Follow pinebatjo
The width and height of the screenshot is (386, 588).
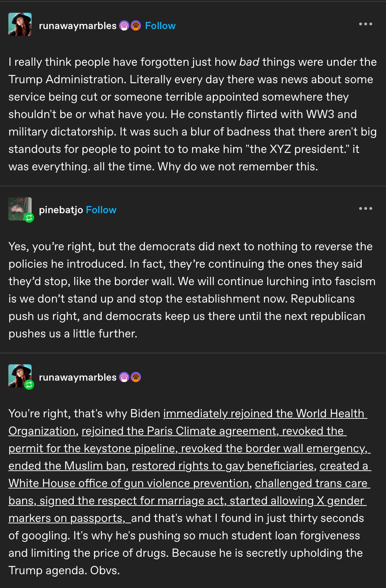pyautogui.click(x=101, y=210)
